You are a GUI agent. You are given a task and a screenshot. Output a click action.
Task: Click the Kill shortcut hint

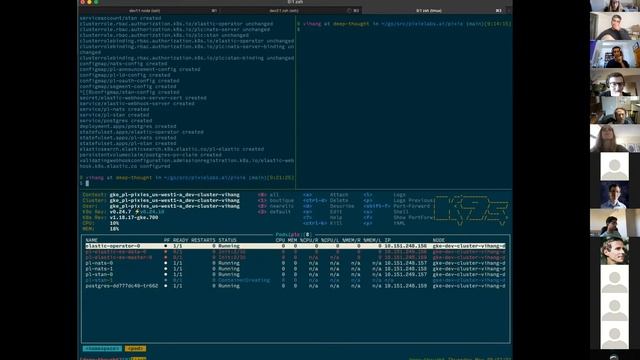pos(336,223)
